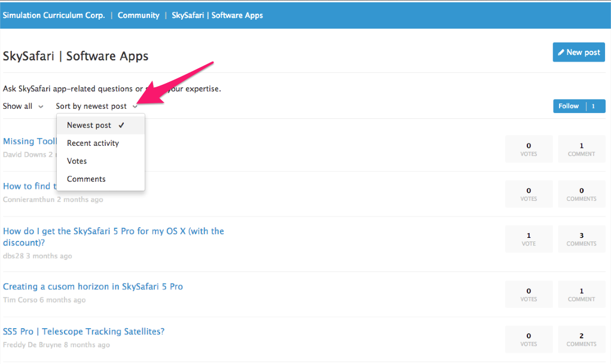Click votes box on custom horizon post
Viewport: 611px width, 364px height.
click(x=528, y=294)
